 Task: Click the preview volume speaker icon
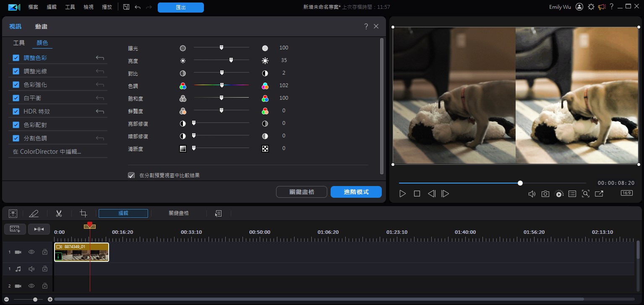pos(532,194)
